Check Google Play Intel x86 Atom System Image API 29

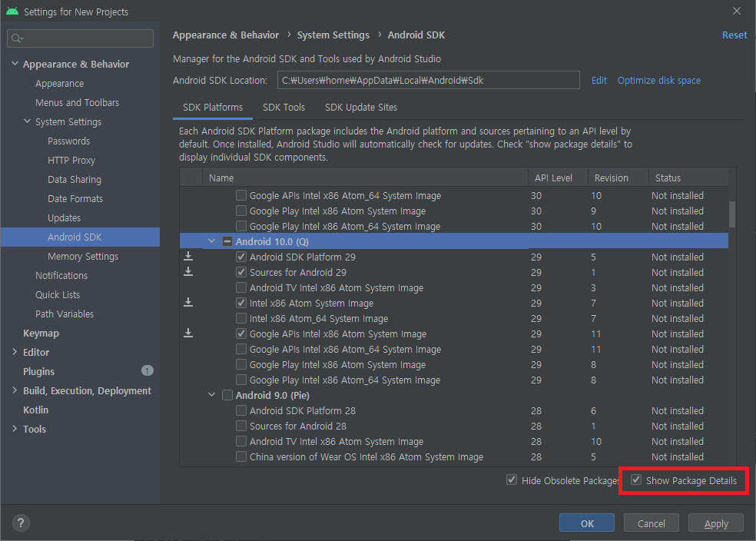(x=241, y=364)
